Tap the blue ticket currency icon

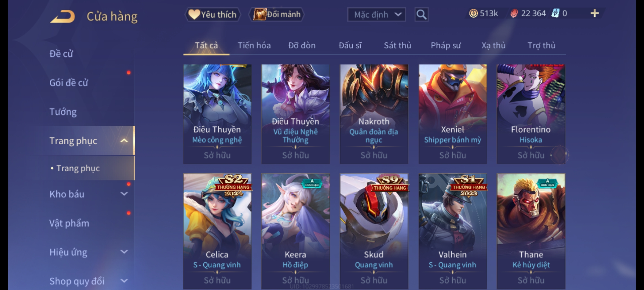click(x=555, y=13)
